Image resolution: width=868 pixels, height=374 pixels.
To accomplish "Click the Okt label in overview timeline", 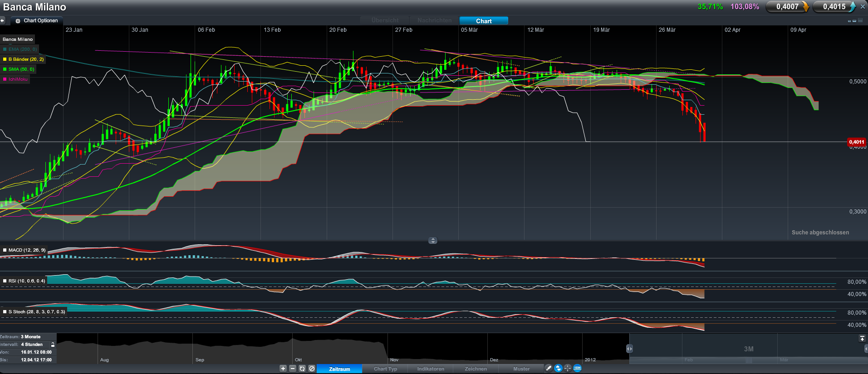I will 299,360.
